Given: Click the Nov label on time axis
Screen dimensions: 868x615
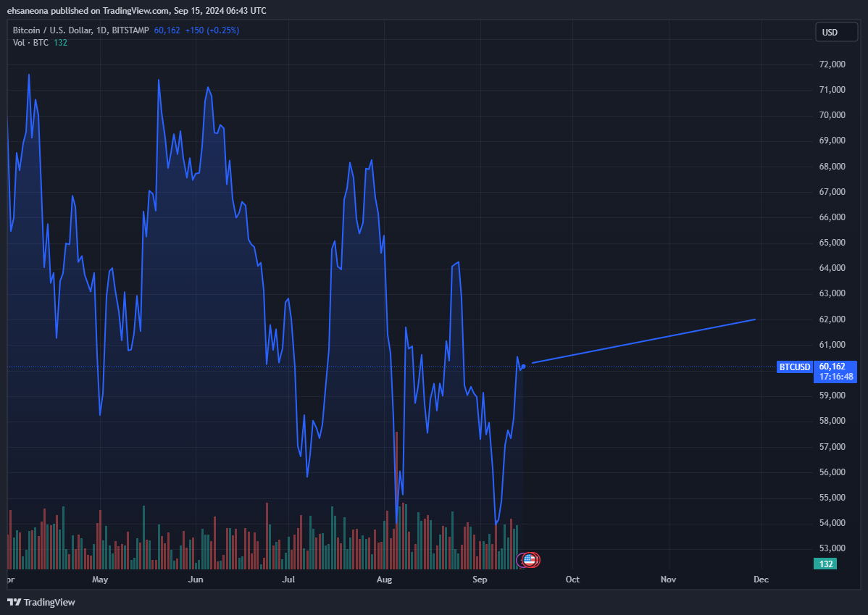Looking at the screenshot, I should coord(668,580).
